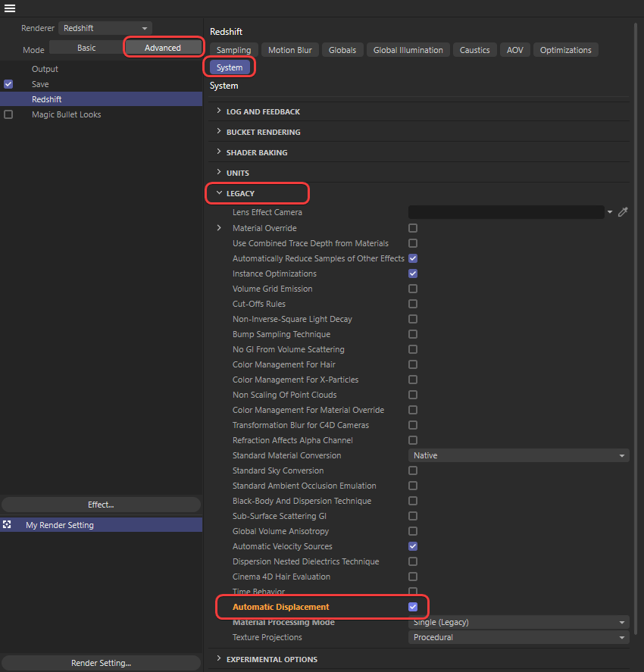
Task: Enable Sub-Surface Scattering GI checkbox
Action: pos(413,516)
